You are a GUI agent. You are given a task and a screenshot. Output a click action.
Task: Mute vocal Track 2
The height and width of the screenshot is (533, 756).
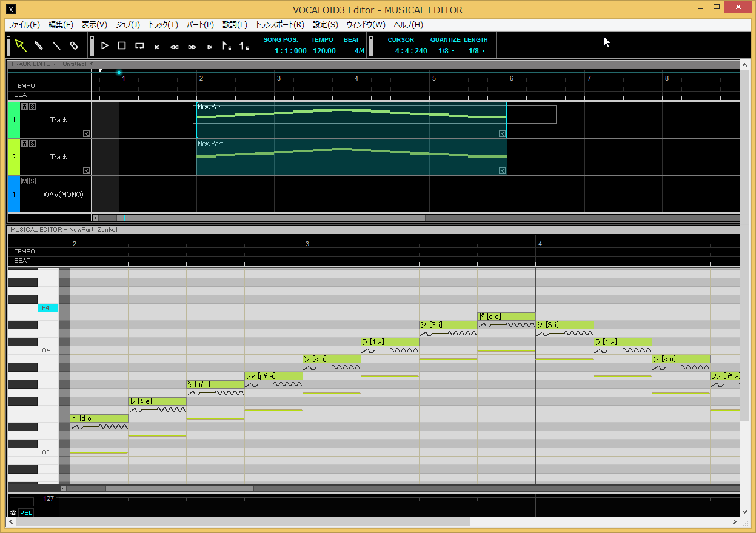[x=24, y=143]
